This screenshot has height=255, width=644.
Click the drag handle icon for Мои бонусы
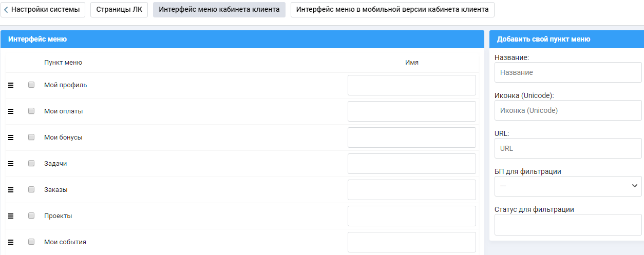tap(11, 138)
